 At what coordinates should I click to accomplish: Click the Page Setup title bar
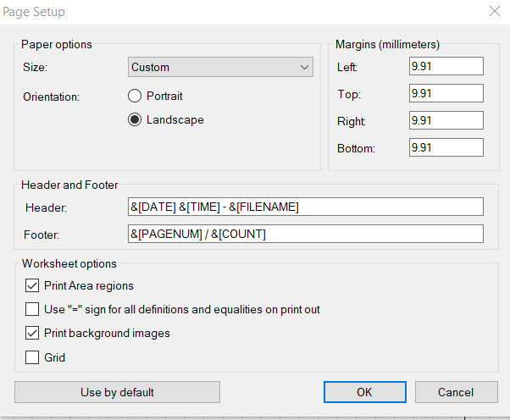(x=212, y=12)
